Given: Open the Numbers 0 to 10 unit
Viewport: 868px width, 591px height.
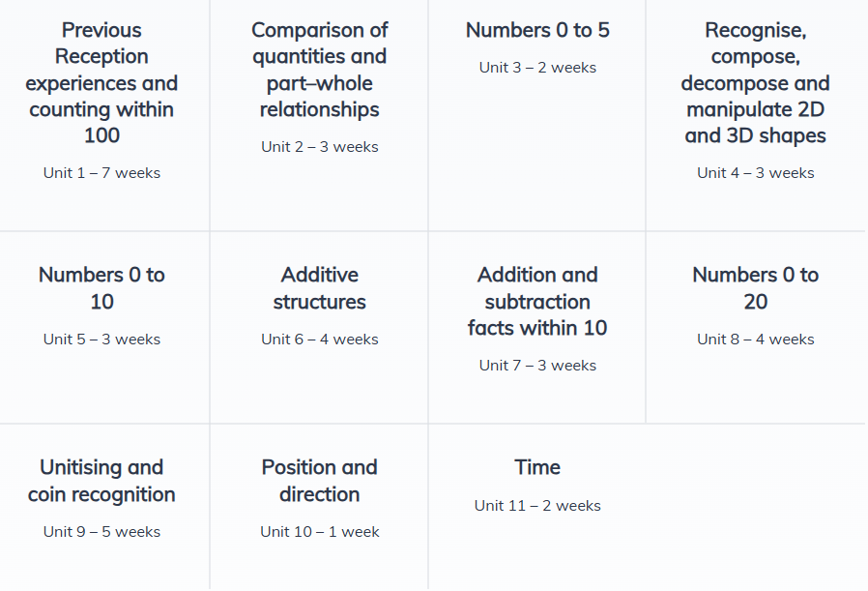Looking at the screenshot, I should coord(101,288).
